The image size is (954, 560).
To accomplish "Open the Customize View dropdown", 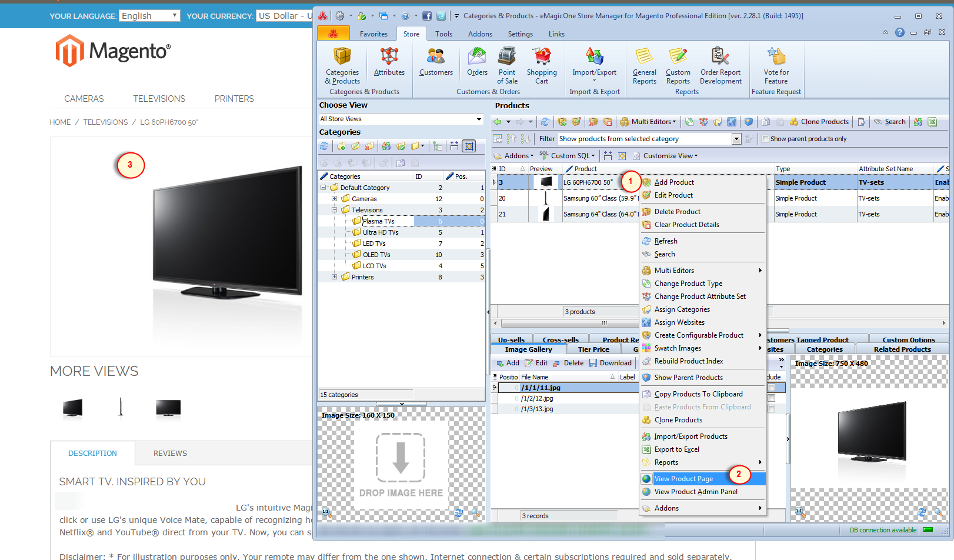I will (665, 156).
